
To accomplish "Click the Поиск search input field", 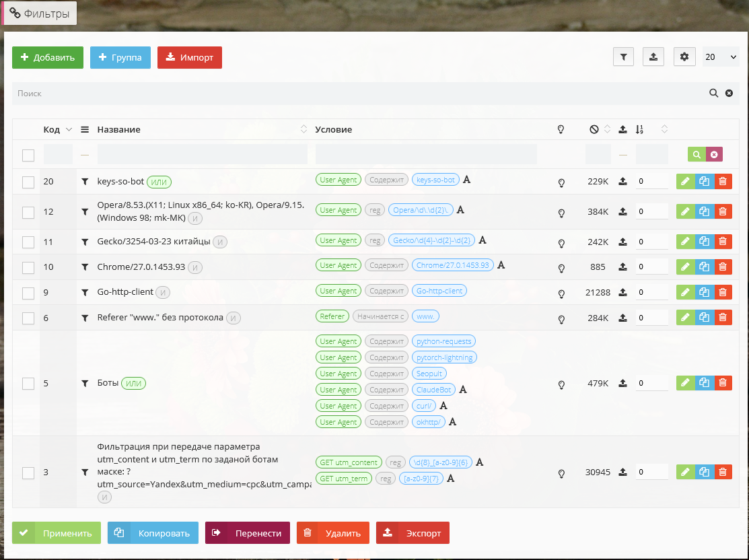I will (357, 94).
